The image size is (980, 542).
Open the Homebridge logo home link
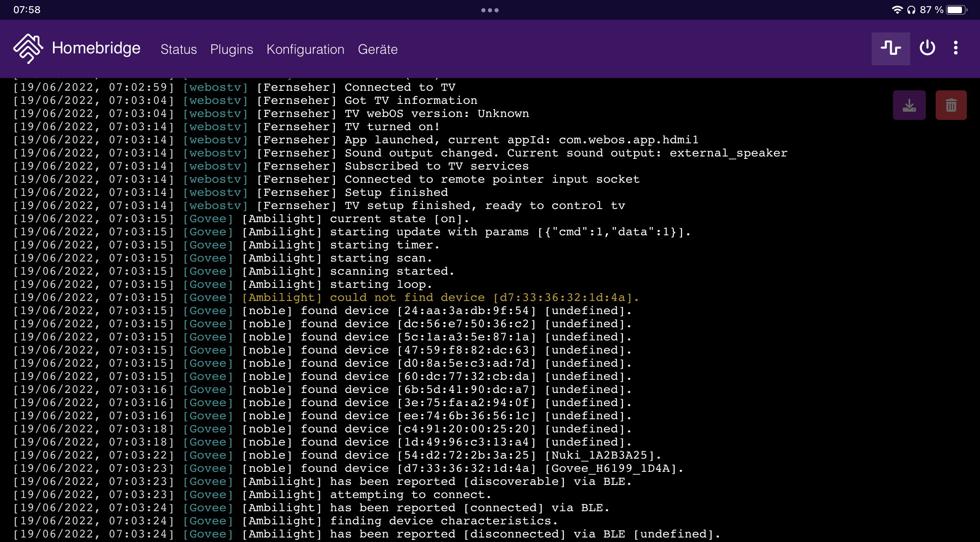click(x=28, y=48)
